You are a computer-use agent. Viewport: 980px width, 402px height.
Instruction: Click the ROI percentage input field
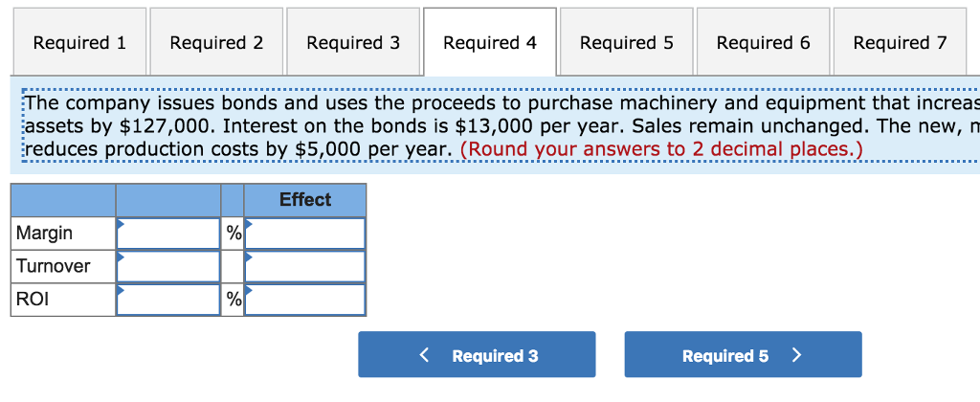point(168,300)
